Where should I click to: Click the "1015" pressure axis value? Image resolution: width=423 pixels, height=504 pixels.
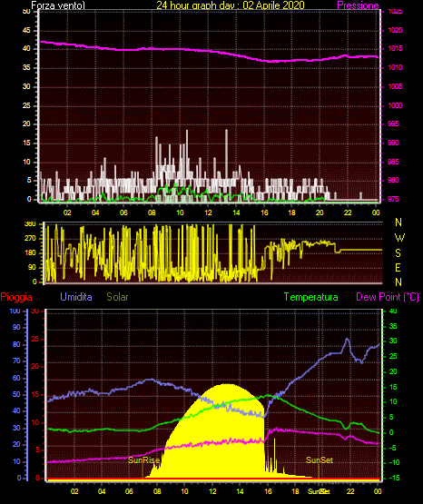point(395,48)
